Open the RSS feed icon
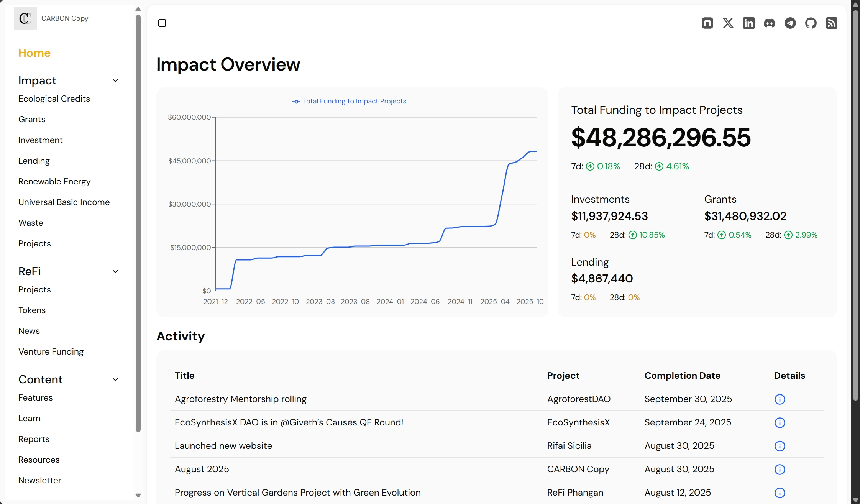 point(831,23)
